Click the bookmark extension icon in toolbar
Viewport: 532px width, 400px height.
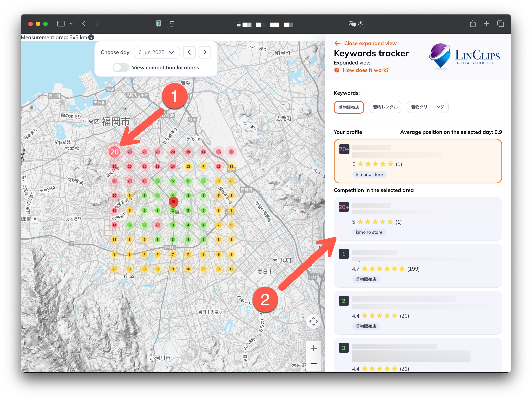point(159,24)
